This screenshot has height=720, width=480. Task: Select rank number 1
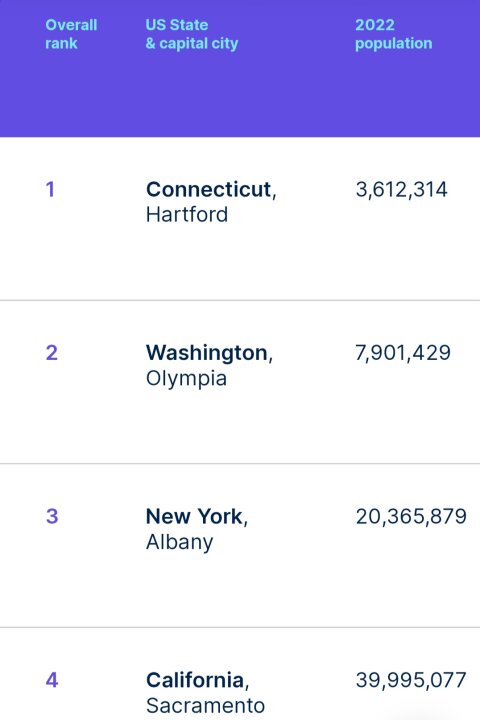[x=50, y=189]
